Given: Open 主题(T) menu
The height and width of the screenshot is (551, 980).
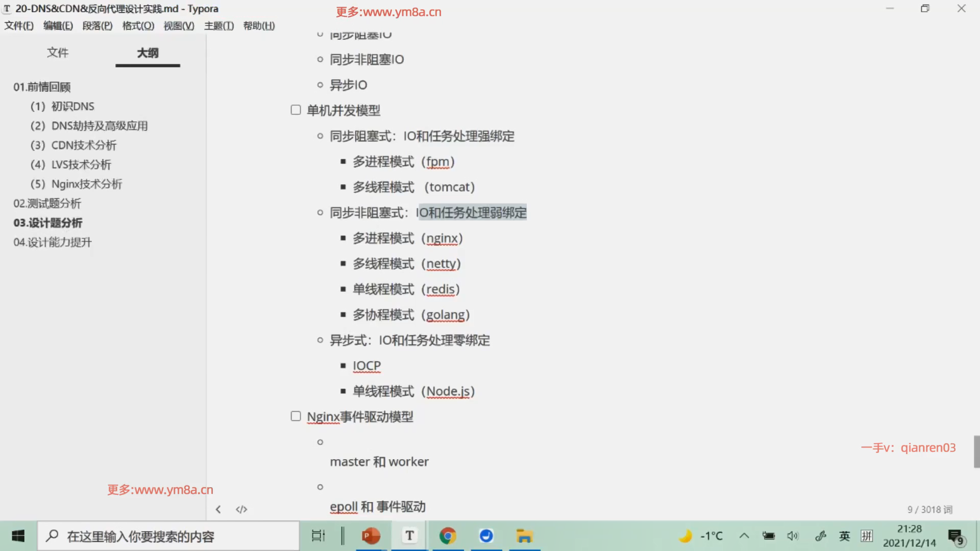Looking at the screenshot, I should pyautogui.click(x=218, y=26).
